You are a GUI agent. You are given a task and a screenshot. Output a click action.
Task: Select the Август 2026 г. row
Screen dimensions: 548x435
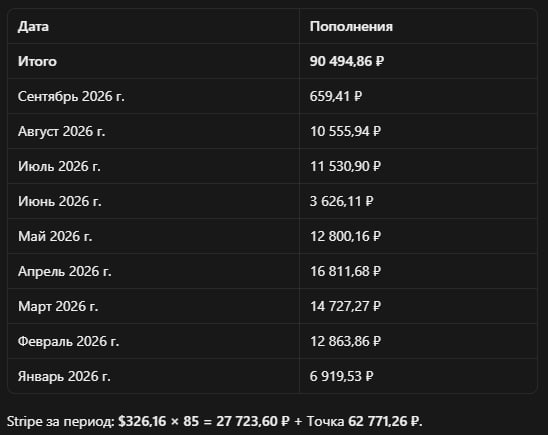(272, 131)
